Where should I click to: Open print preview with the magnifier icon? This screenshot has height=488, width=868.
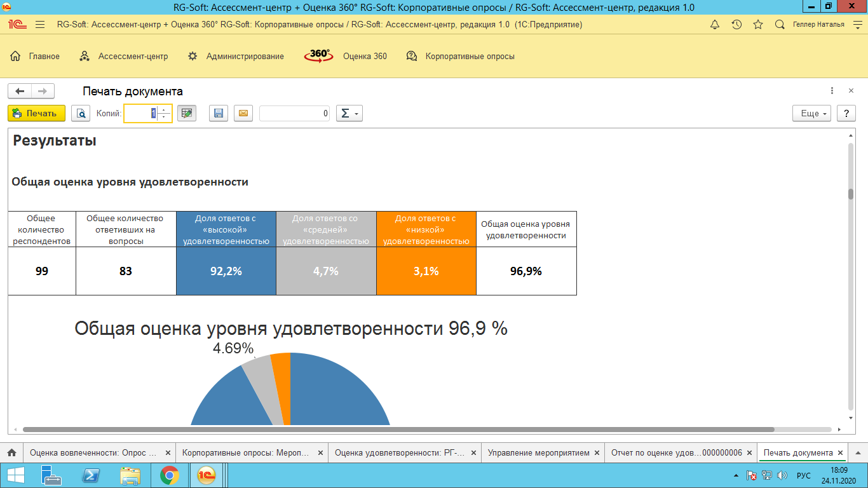click(x=81, y=114)
